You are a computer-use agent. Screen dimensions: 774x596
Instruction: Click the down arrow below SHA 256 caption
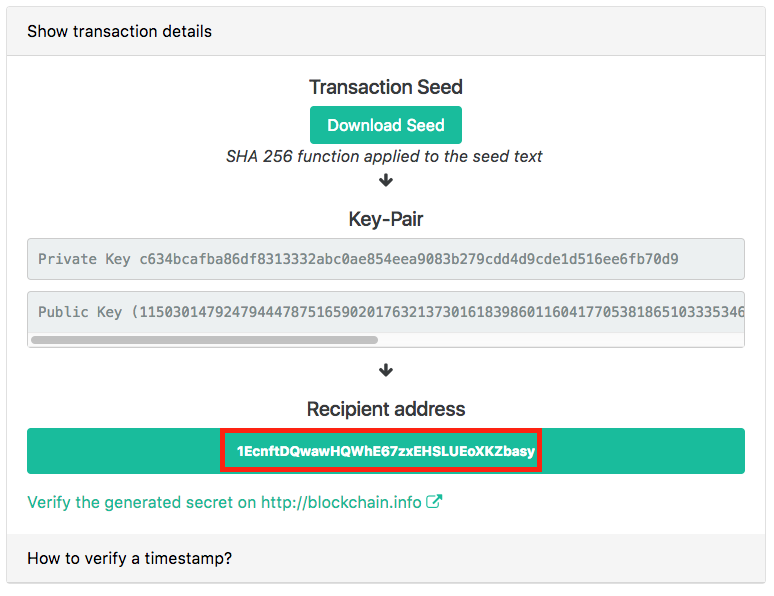[x=386, y=180]
